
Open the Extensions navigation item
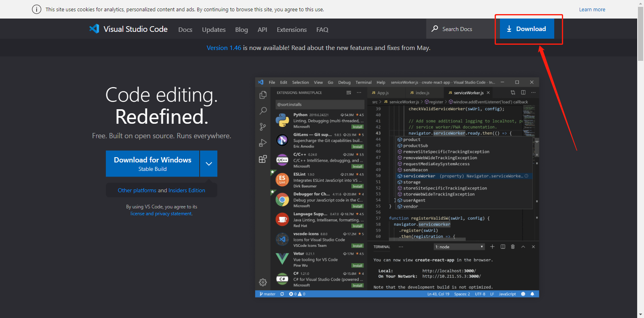[292, 29]
